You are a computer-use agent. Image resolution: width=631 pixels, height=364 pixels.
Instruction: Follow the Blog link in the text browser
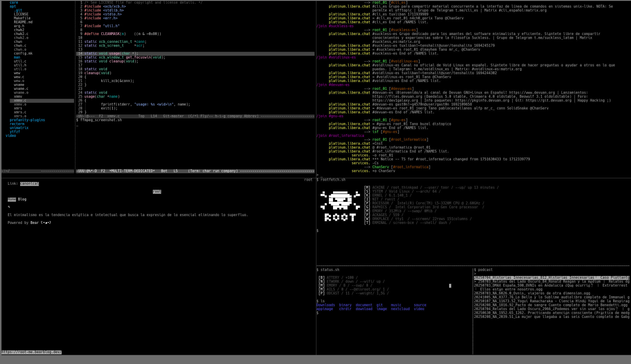(x=22, y=199)
